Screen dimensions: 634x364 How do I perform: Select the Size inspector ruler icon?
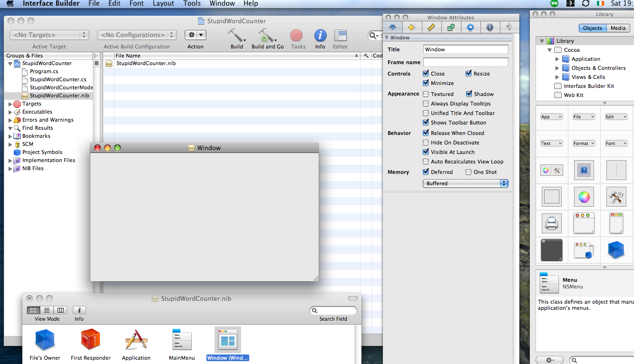click(432, 27)
